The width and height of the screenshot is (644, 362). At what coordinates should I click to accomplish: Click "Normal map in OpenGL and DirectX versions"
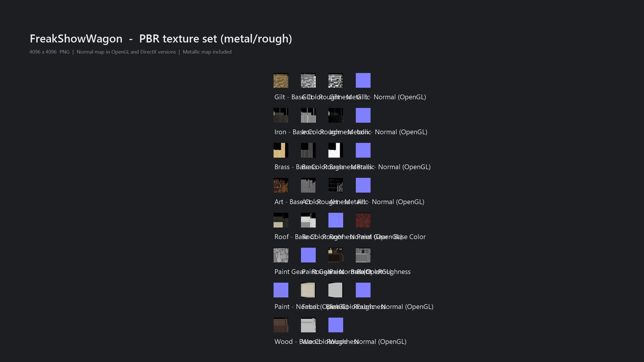(x=126, y=52)
